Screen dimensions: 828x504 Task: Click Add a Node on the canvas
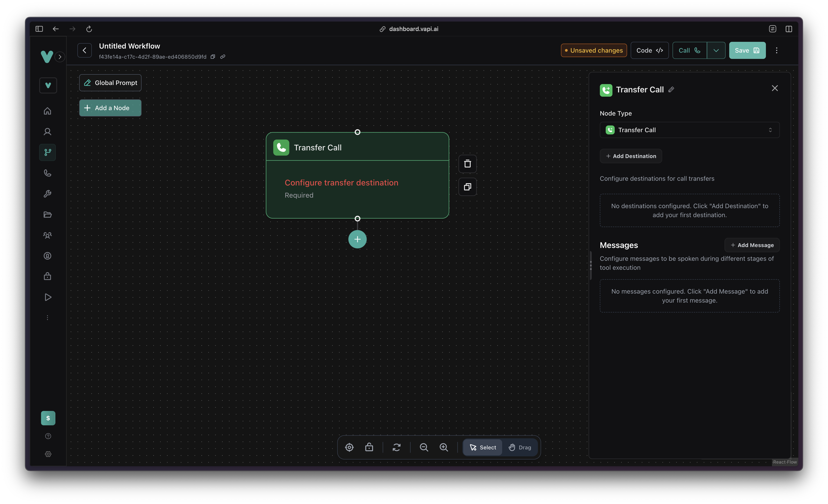tap(110, 108)
